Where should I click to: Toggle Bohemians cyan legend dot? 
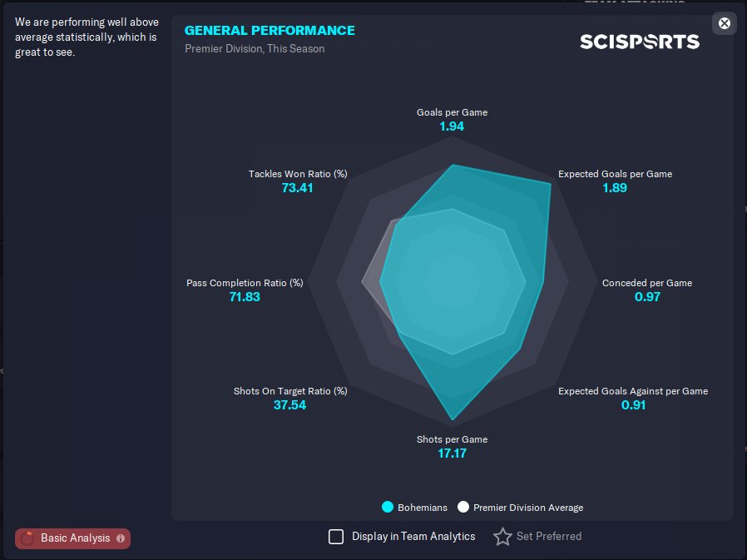point(388,507)
